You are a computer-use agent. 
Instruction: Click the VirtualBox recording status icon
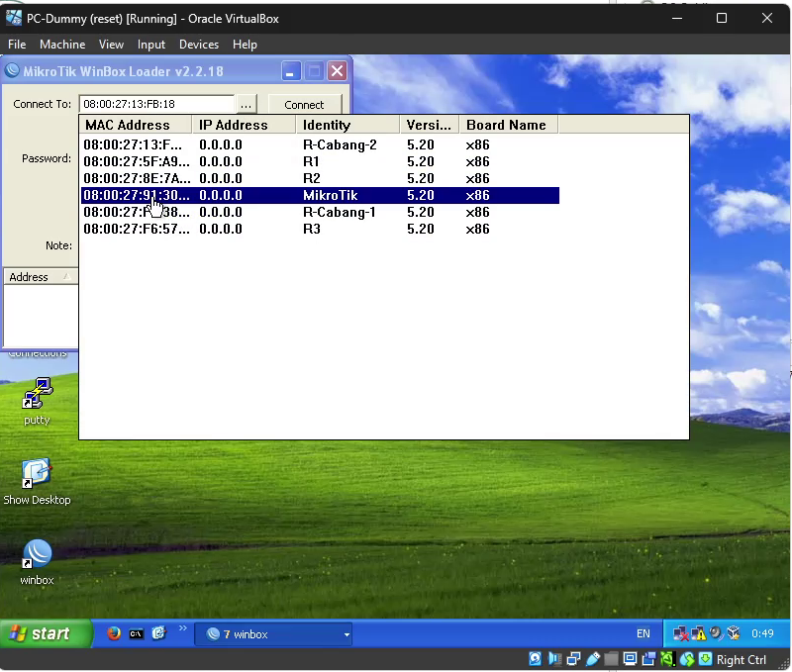[x=649, y=659]
